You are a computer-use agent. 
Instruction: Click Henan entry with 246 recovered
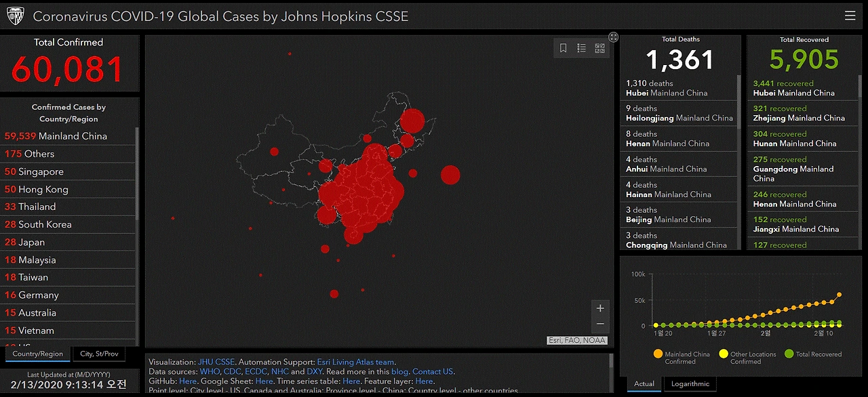(804, 199)
